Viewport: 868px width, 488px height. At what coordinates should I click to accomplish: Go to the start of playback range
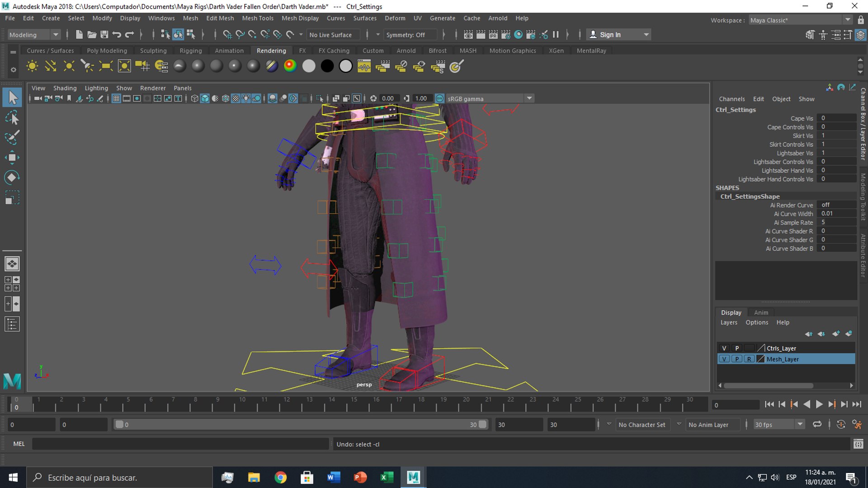[x=769, y=404]
